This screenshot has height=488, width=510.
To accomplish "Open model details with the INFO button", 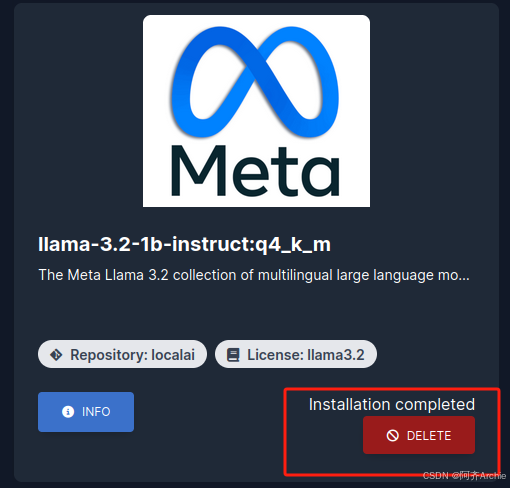I will point(86,412).
